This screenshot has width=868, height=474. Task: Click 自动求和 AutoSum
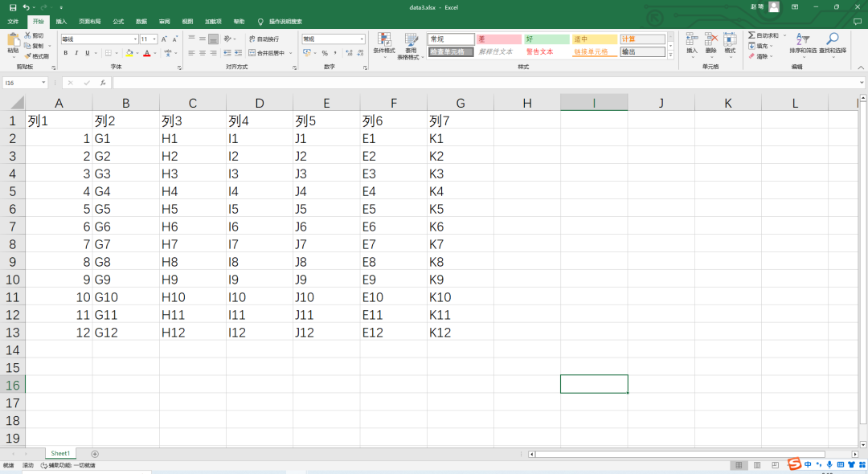[764, 35]
